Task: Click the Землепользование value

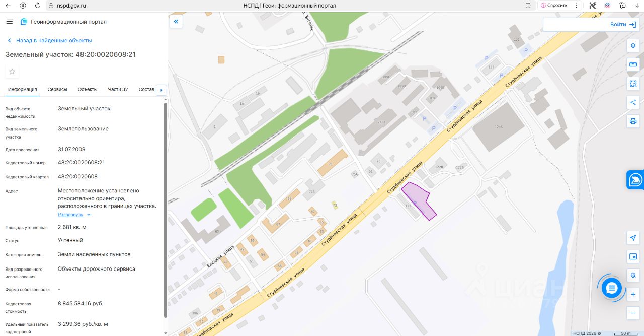Action: tap(83, 129)
